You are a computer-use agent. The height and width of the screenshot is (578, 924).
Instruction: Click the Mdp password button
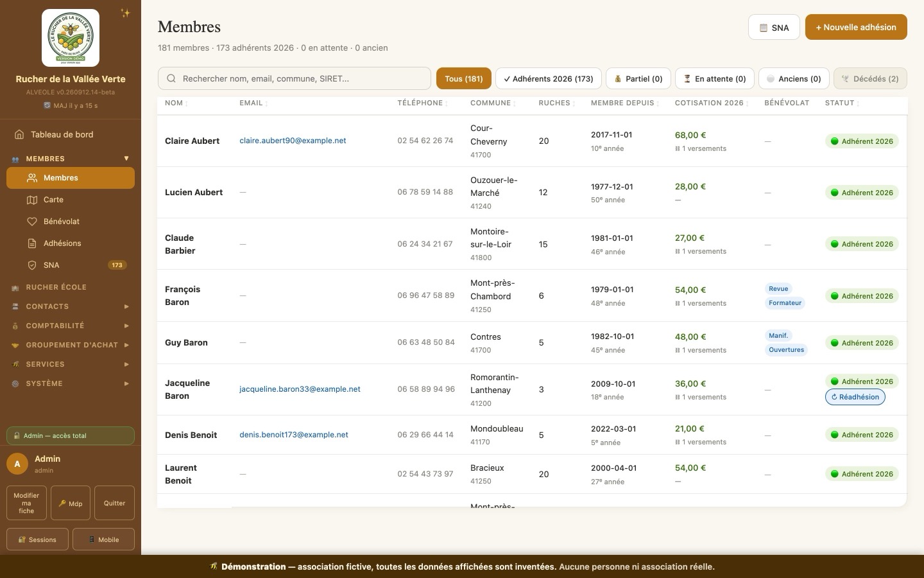(71, 503)
